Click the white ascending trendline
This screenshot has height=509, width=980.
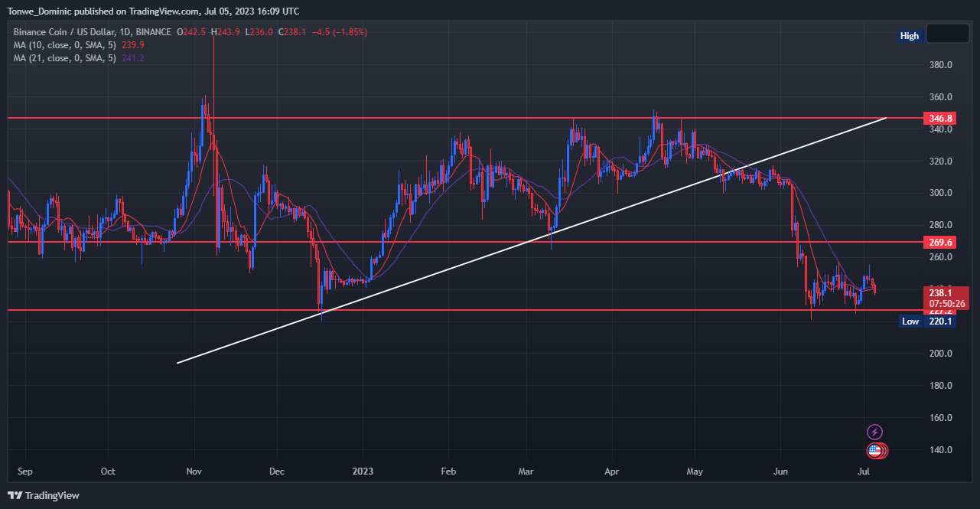(x=532, y=240)
